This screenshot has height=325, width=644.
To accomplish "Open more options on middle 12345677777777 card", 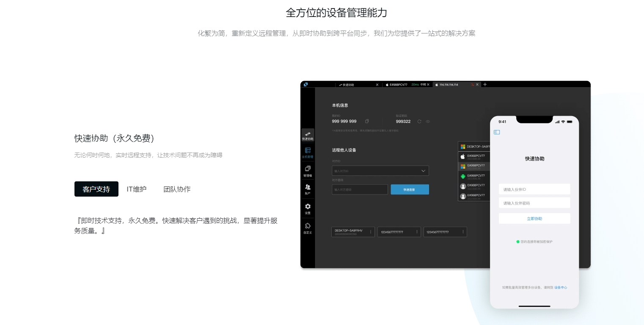I will (417, 232).
